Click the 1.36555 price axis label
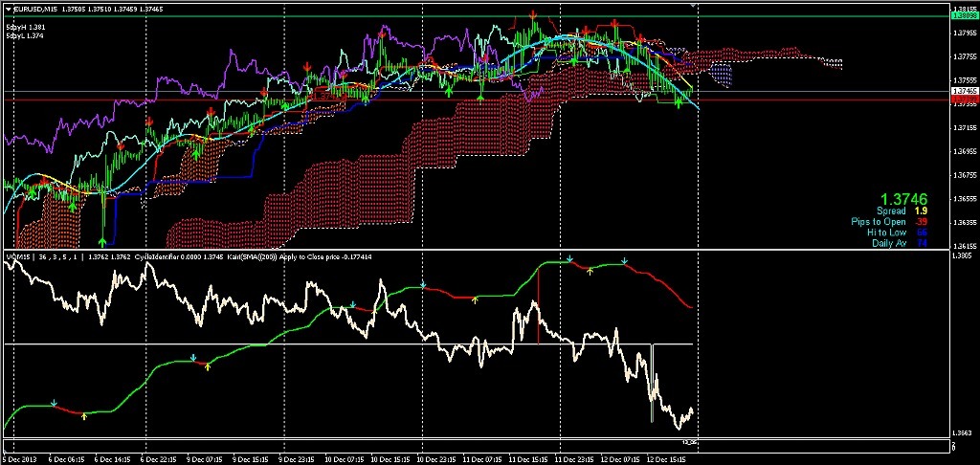This screenshot has height=465, width=980. [x=965, y=199]
